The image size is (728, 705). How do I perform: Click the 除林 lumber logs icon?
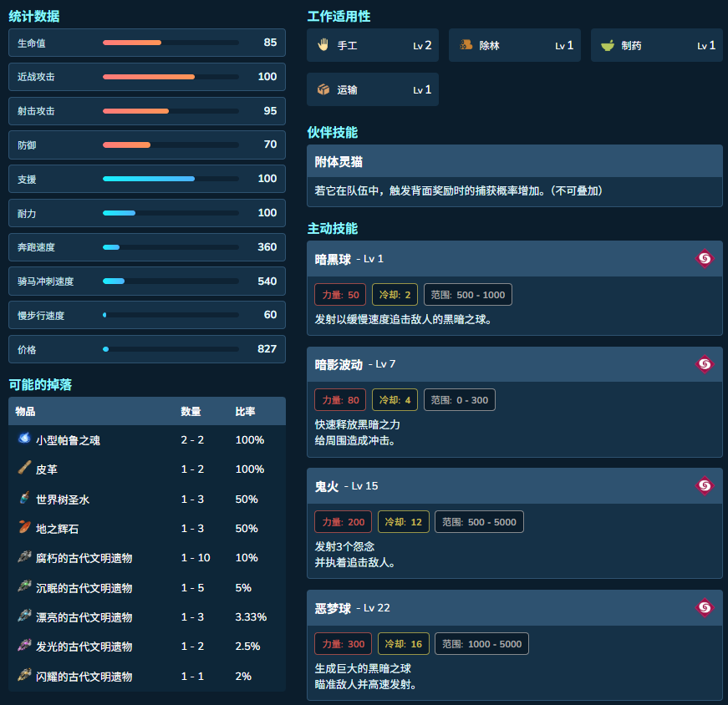[x=466, y=44]
